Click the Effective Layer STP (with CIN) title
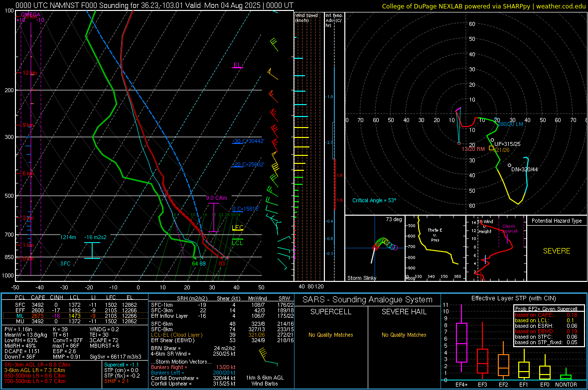Screen dimensions: 588x390 click(513, 298)
